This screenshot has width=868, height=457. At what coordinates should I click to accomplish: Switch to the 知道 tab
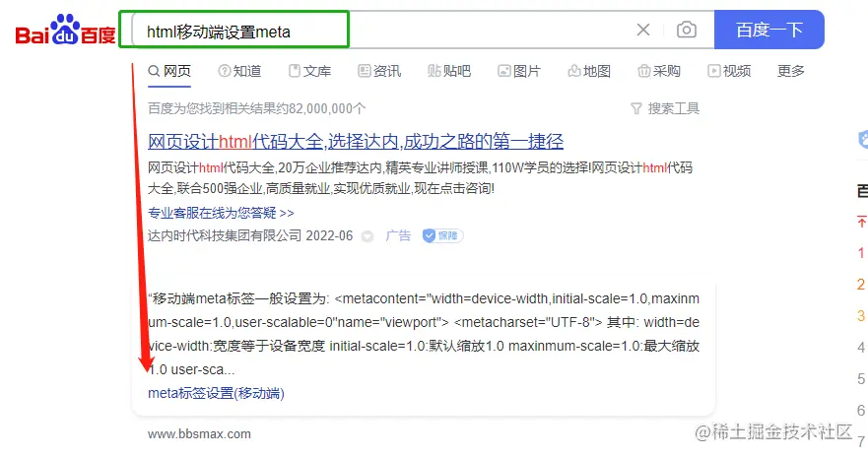pos(239,71)
